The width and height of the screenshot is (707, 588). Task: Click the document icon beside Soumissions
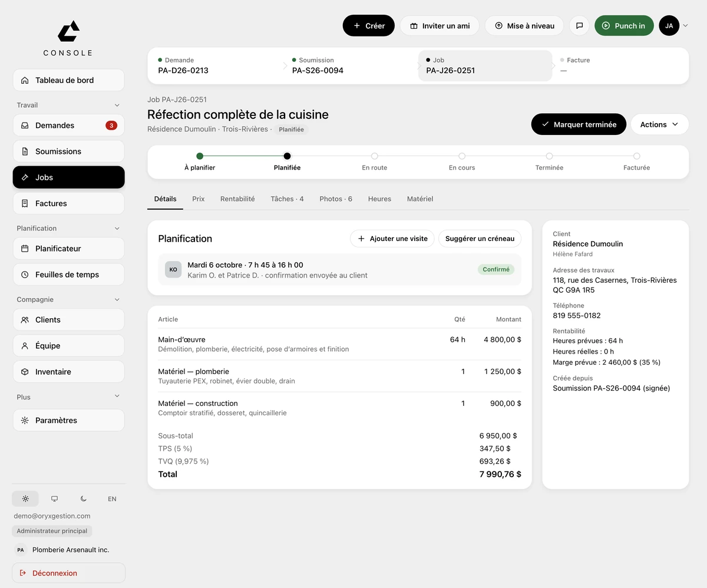pyautogui.click(x=25, y=151)
